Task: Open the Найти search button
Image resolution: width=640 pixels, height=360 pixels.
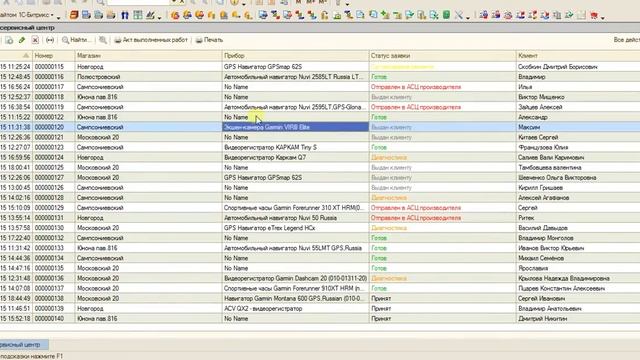Action: [x=76, y=40]
